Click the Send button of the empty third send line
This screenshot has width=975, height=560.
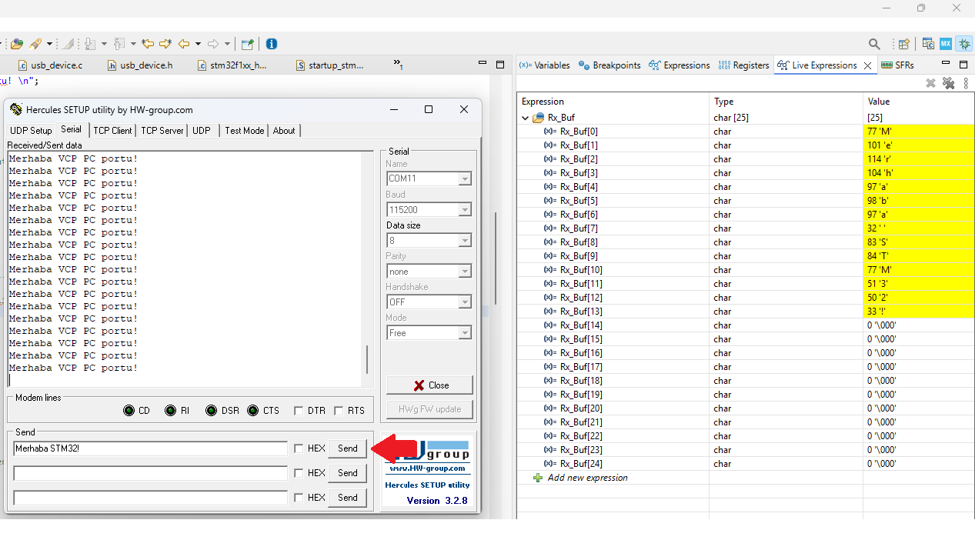click(x=348, y=498)
